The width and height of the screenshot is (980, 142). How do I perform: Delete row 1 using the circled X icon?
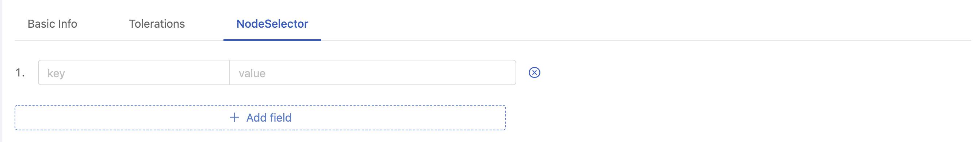pyautogui.click(x=534, y=72)
